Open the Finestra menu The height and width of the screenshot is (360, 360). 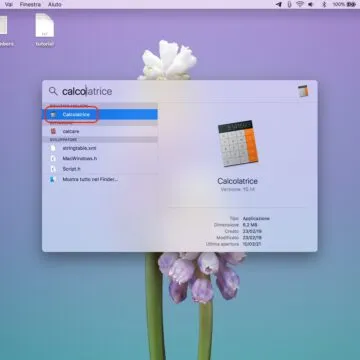pos(30,4)
